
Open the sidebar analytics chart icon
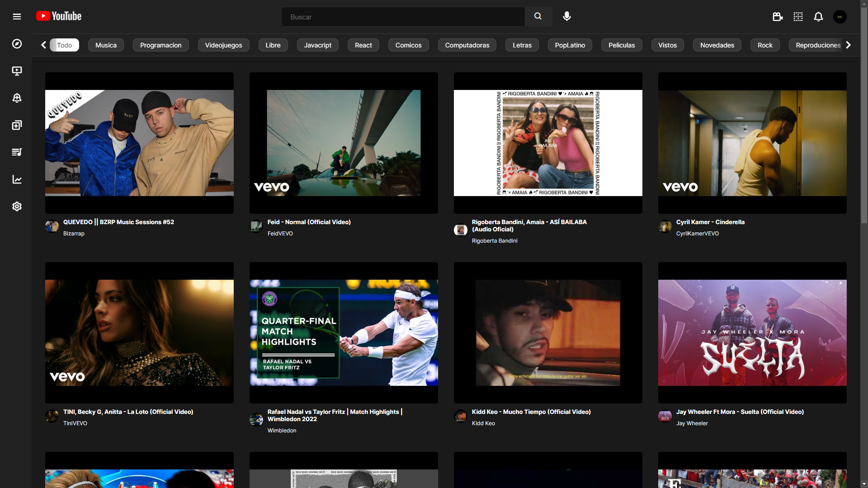[17, 179]
